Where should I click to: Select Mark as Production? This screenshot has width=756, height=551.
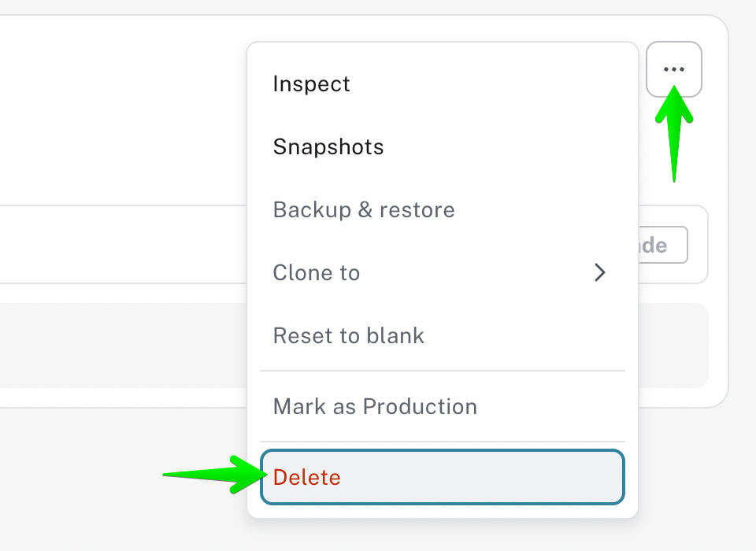375,407
